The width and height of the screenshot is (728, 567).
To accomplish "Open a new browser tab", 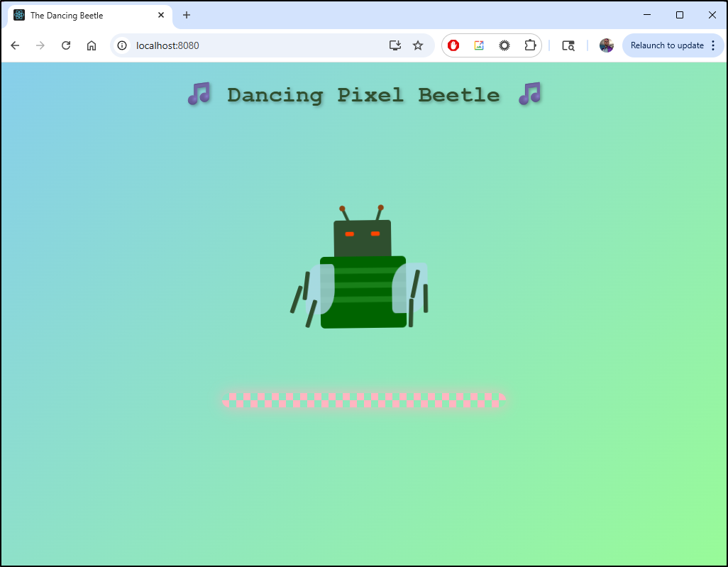I will (x=187, y=15).
